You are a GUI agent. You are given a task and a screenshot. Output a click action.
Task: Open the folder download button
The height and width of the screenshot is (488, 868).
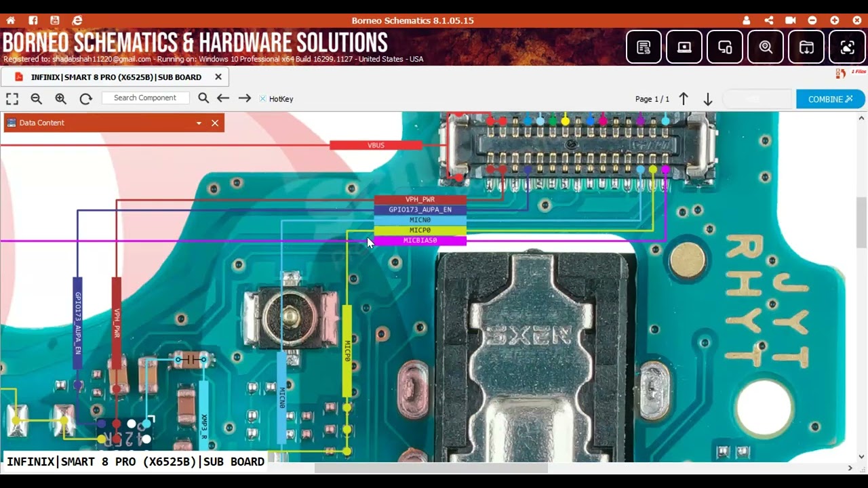[x=806, y=47]
